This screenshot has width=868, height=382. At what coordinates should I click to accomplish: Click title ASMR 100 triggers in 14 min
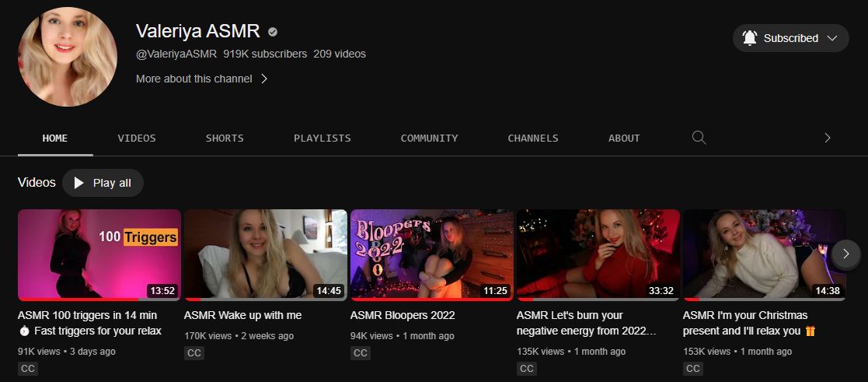coord(89,323)
